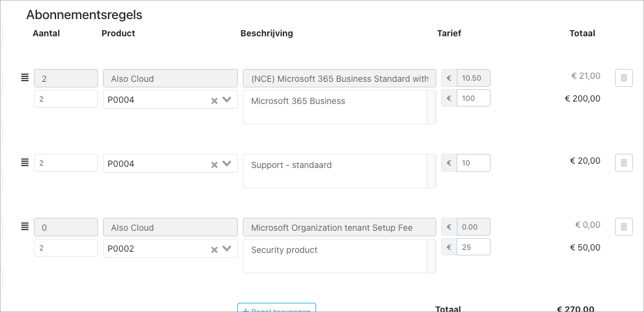This screenshot has width=644, height=312.
Task: Delete the Microsoft 365 Business subscription line
Action: (624, 78)
